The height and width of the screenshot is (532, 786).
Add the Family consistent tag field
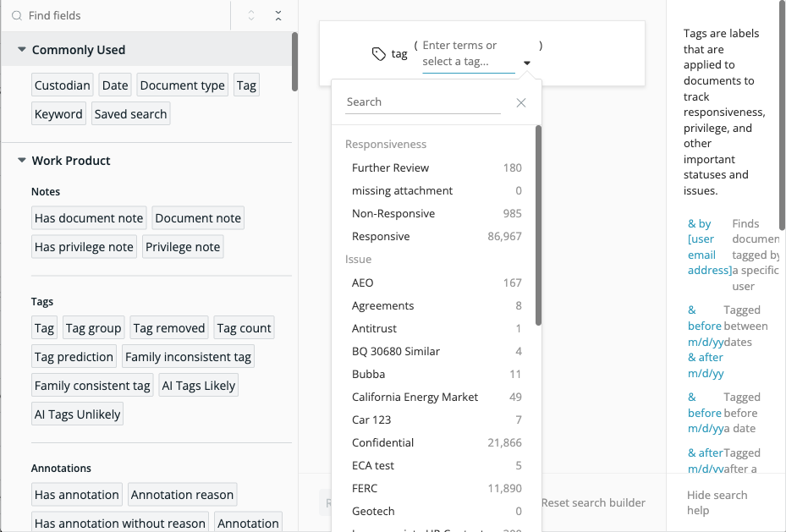92,385
